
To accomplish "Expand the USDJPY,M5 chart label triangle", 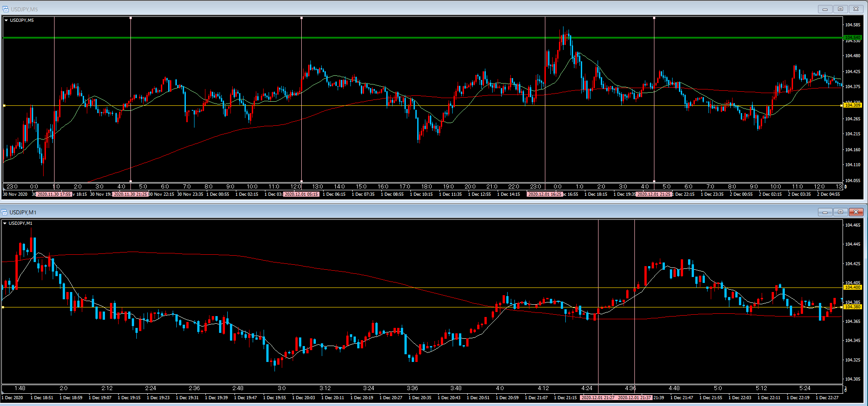I will 6,20.
